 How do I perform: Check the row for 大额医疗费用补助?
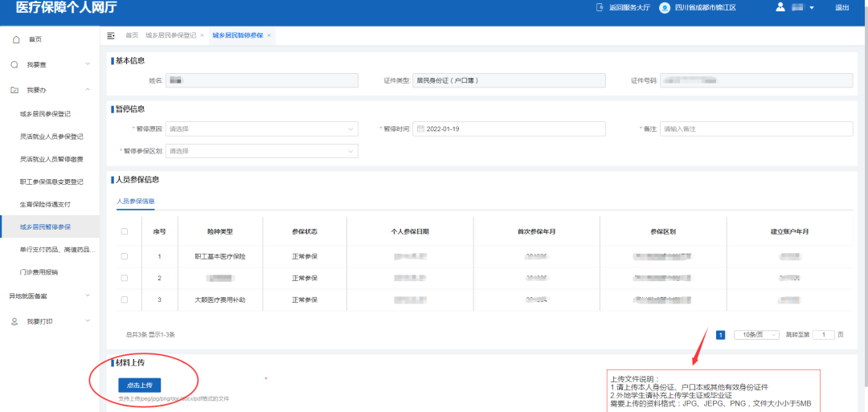coord(124,300)
